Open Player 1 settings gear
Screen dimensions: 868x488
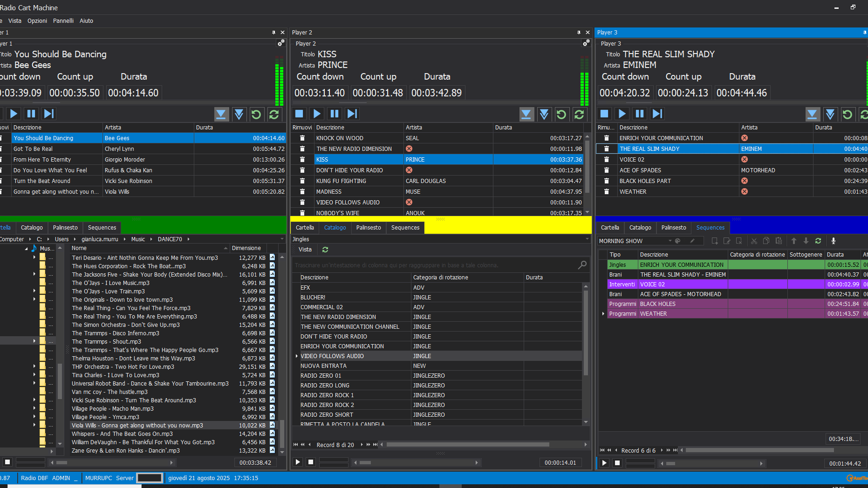[281, 43]
